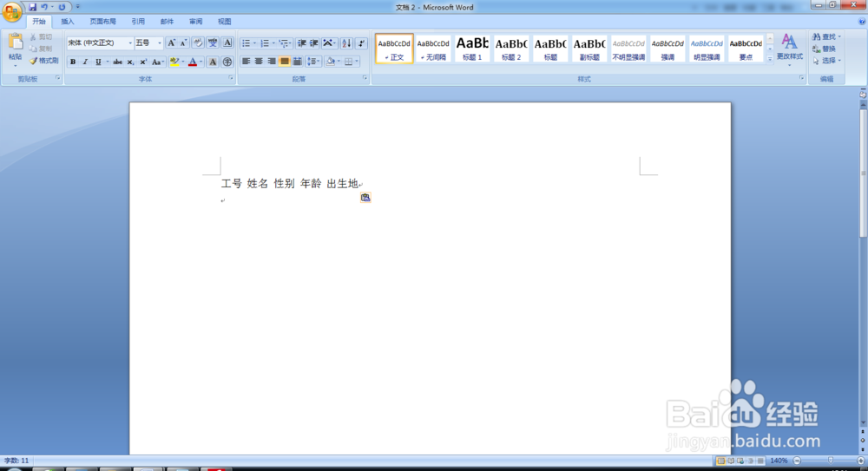Open numbered list dropdown
868x471 pixels.
(x=273, y=43)
